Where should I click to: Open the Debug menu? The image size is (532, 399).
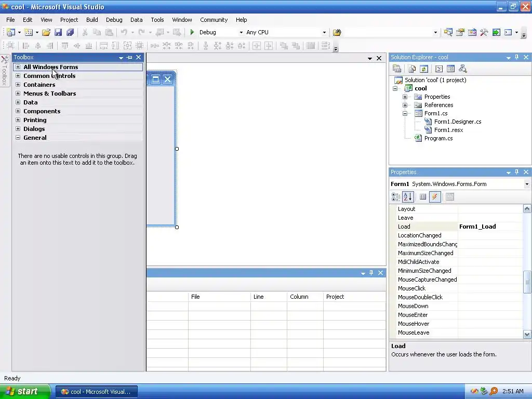114,20
